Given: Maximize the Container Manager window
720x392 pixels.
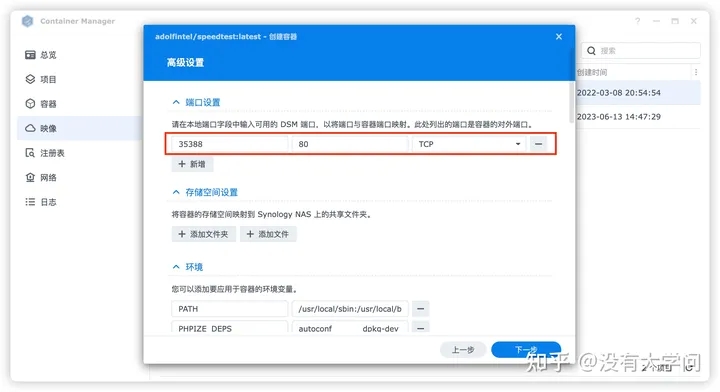Looking at the screenshot, I should click(x=675, y=21).
